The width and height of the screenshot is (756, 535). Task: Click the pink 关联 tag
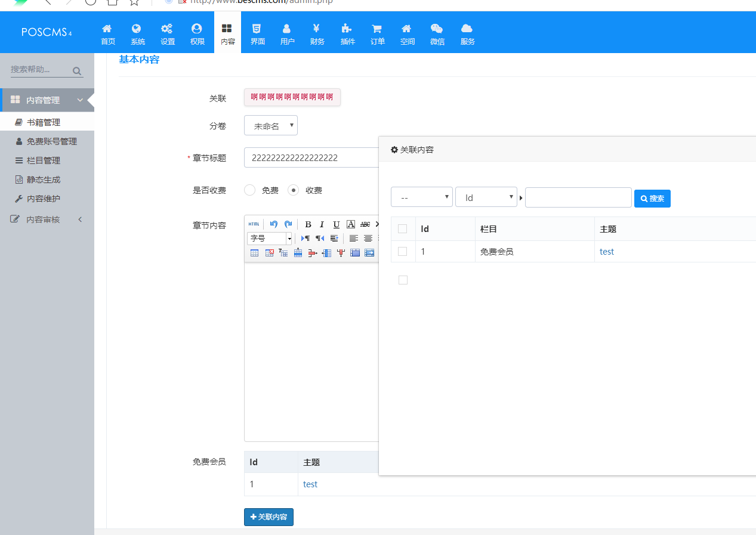[x=292, y=97]
